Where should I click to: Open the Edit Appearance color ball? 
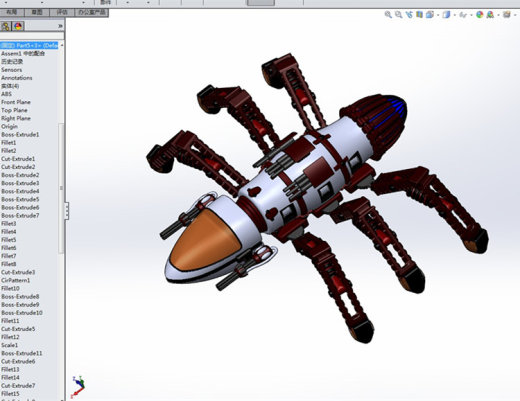pyautogui.click(x=480, y=14)
